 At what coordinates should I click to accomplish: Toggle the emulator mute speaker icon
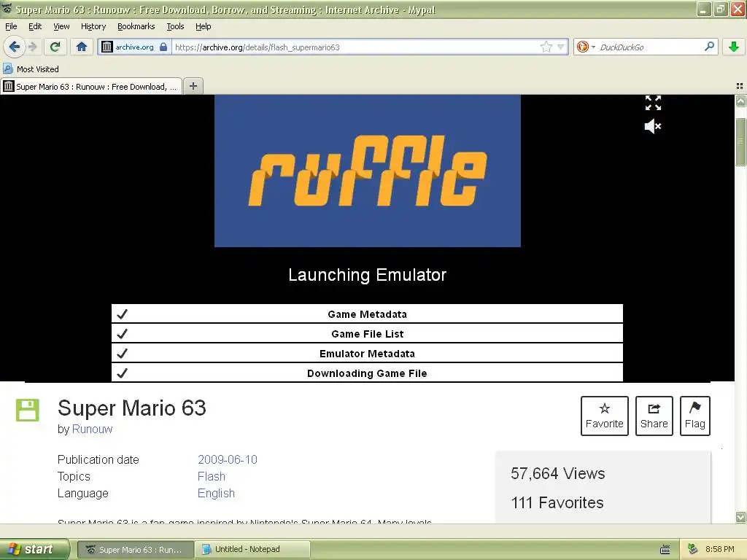point(653,126)
